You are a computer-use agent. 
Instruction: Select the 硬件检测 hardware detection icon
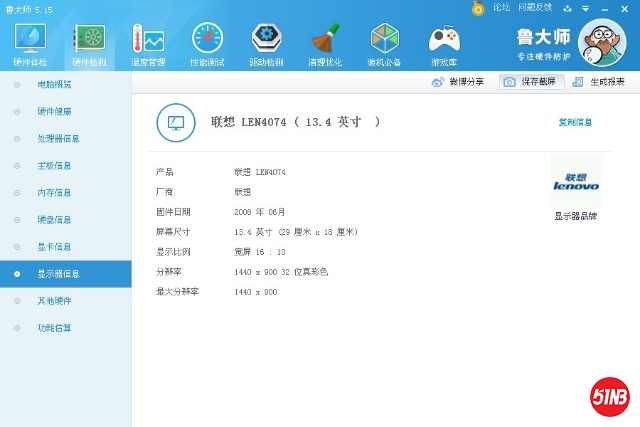[x=89, y=44]
